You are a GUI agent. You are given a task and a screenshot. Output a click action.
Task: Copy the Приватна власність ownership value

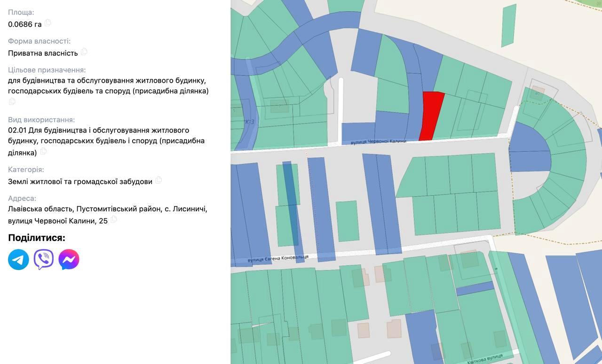pos(84,52)
